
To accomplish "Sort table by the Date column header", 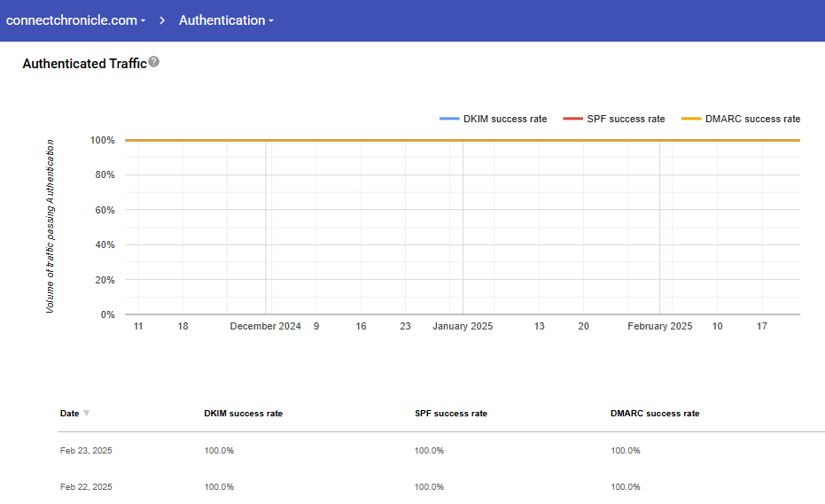I will [69, 414].
